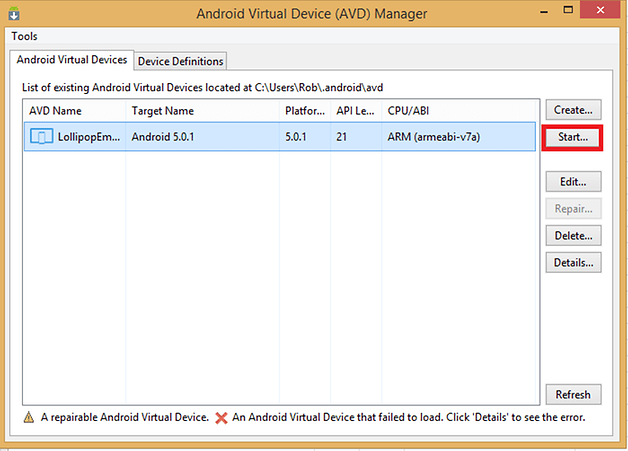The width and height of the screenshot is (628, 451).
Task: Open the Tools menu
Action: coord(24,36)
